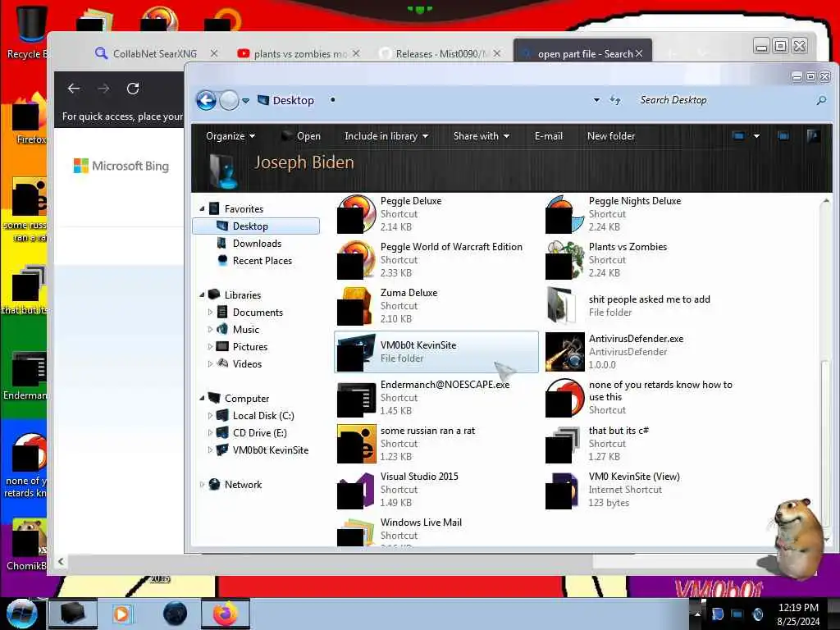Select the Windows Live Mail shortcut icon
840x630 pixels.
click(x=356, y=532)
